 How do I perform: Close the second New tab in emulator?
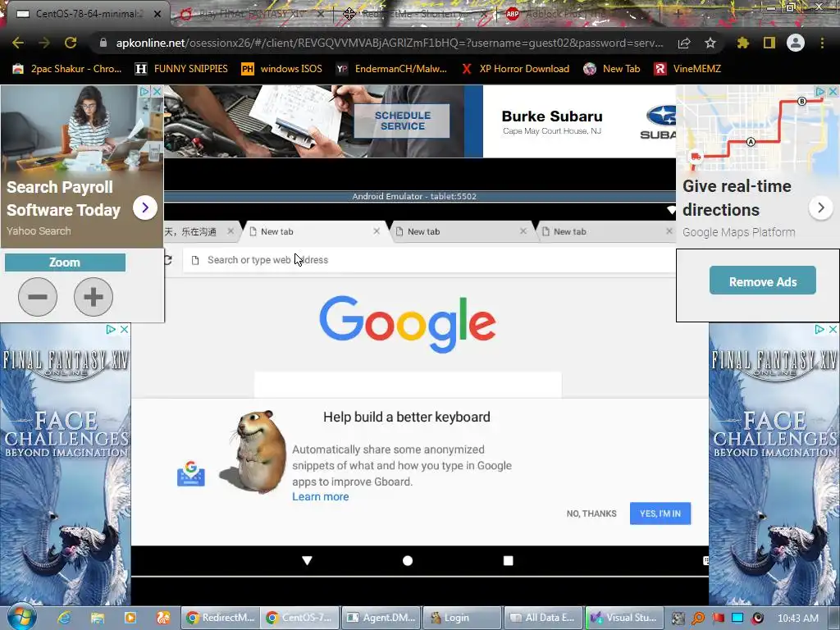click(523, 231)
